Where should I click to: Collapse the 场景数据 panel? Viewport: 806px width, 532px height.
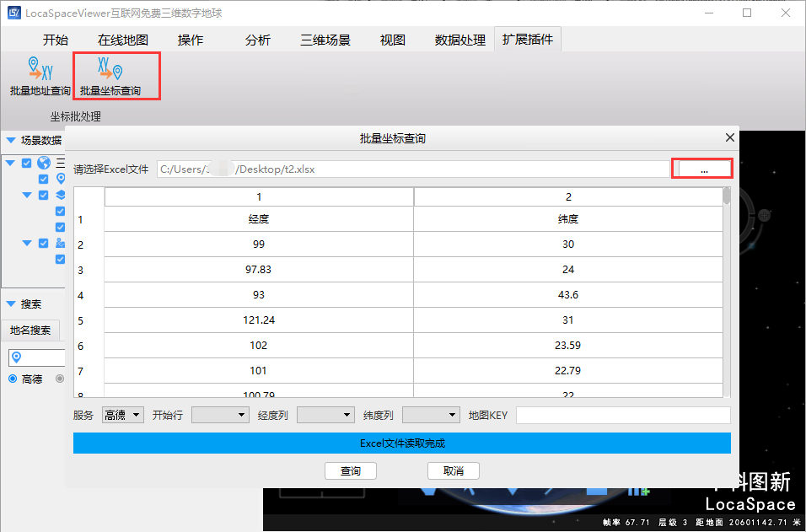coord(10,140)
